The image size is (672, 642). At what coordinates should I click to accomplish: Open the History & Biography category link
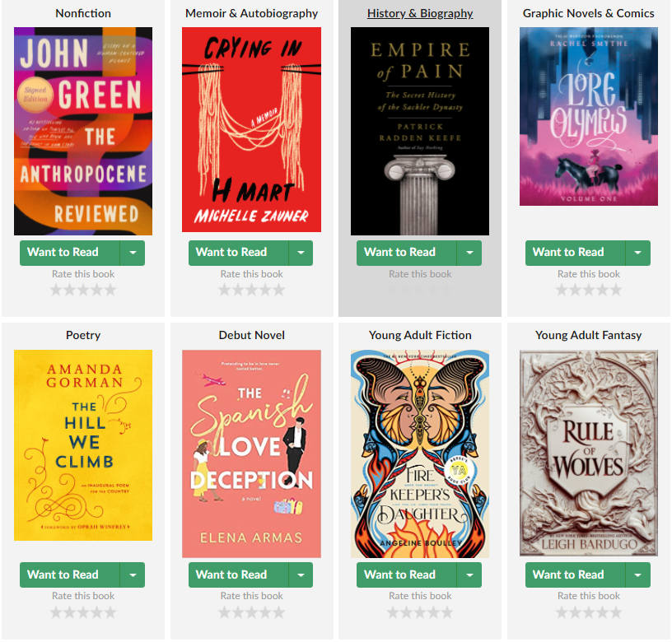(x=420, y=13)
